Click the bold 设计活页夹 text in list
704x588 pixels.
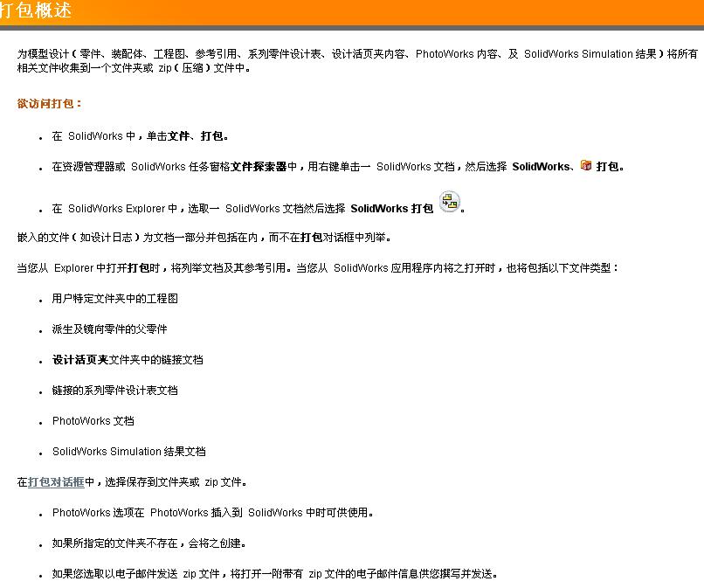coord(80,360)
